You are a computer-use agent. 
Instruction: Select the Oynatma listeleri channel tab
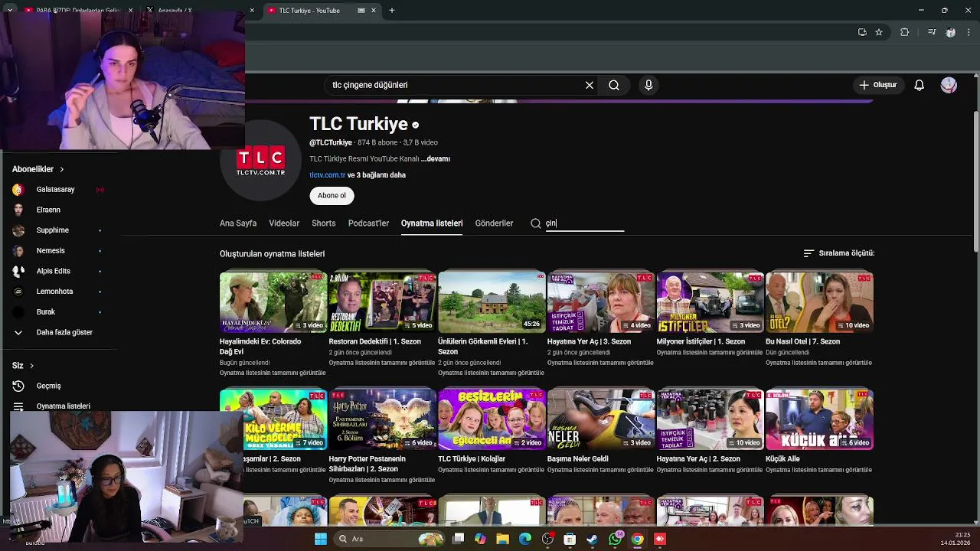[432, 223]
